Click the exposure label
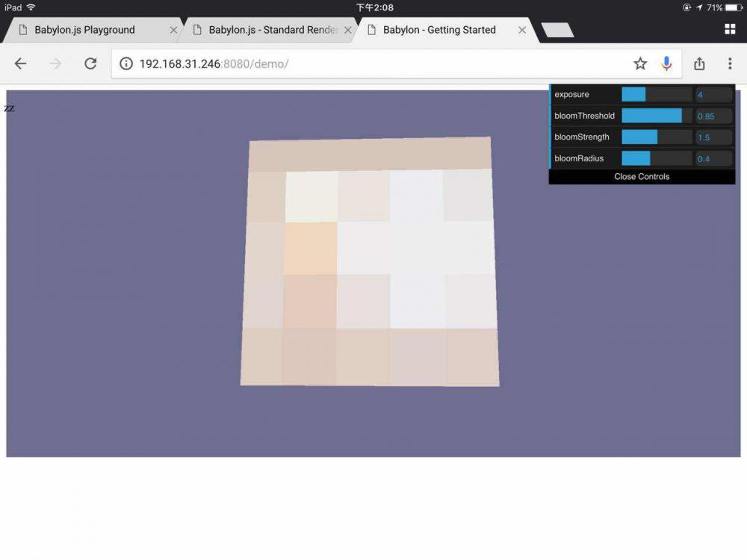This screenshot has width=747, height=560. [571, 94]
